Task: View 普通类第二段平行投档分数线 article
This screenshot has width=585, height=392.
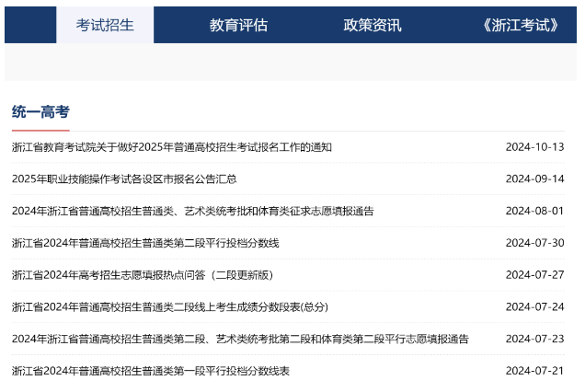Action: tap(145, 243)
